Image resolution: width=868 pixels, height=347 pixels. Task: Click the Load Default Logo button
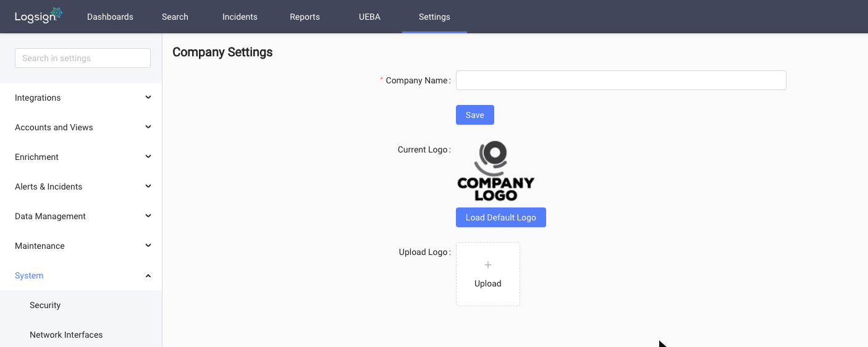tap(501, 217)
